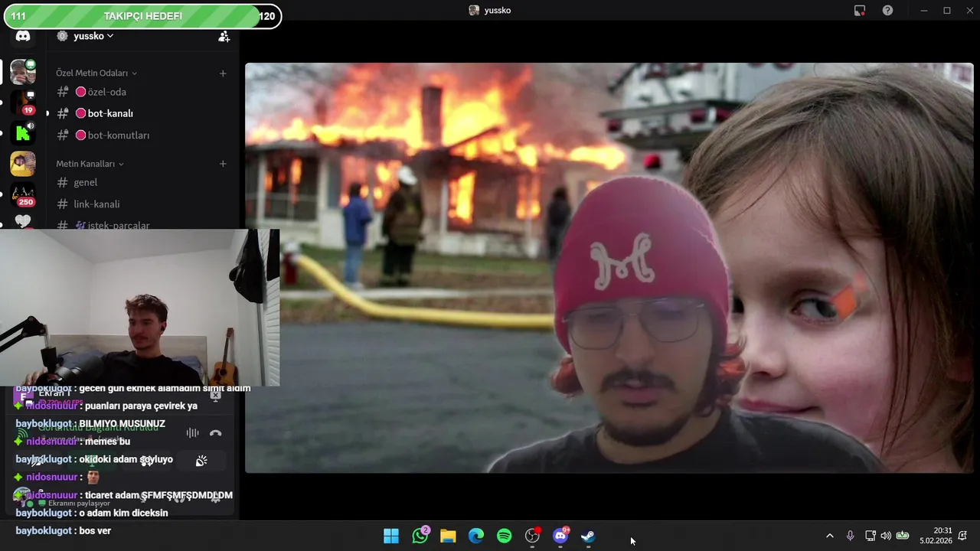The image size is (980, 551).
Task: Open the soundboard icon in voice panel
Action: [201, 461]
